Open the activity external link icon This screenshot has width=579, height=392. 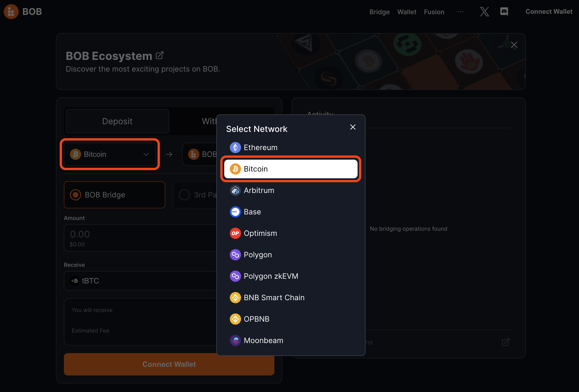[505, 342]
